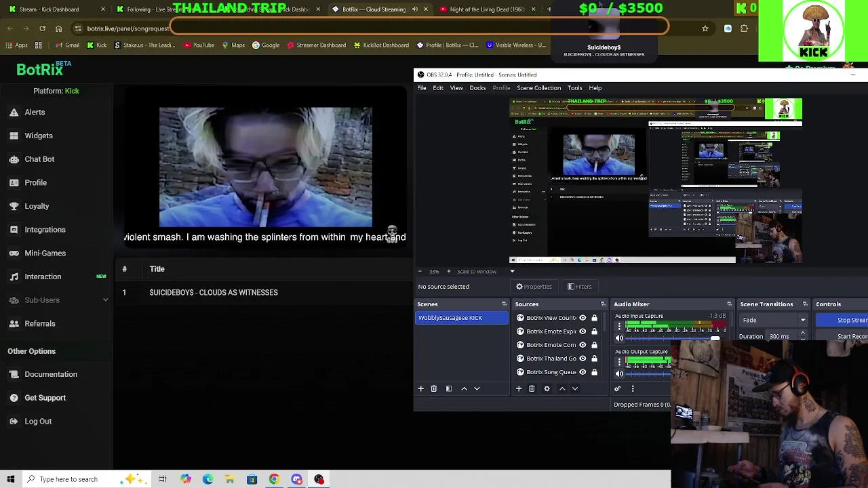Screen dimensions: 868x488
Task: Bookmark this page with the star icon
Action: [705, 28]
